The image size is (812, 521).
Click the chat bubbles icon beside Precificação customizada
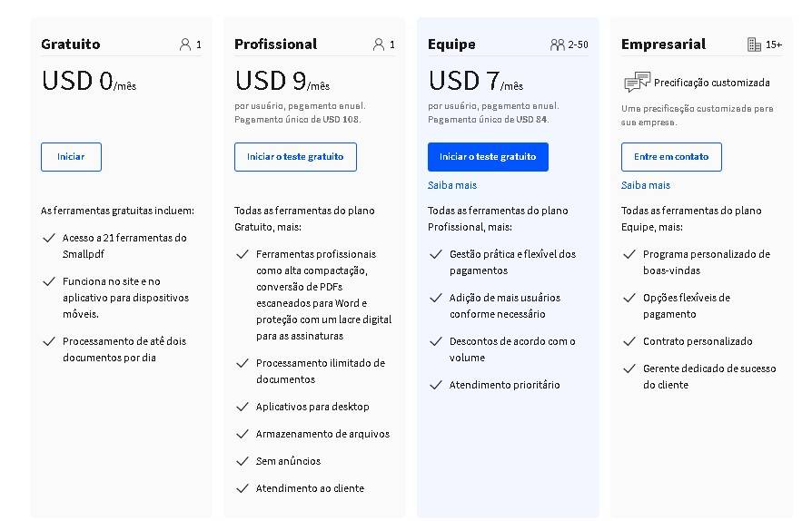click(637, 83)
